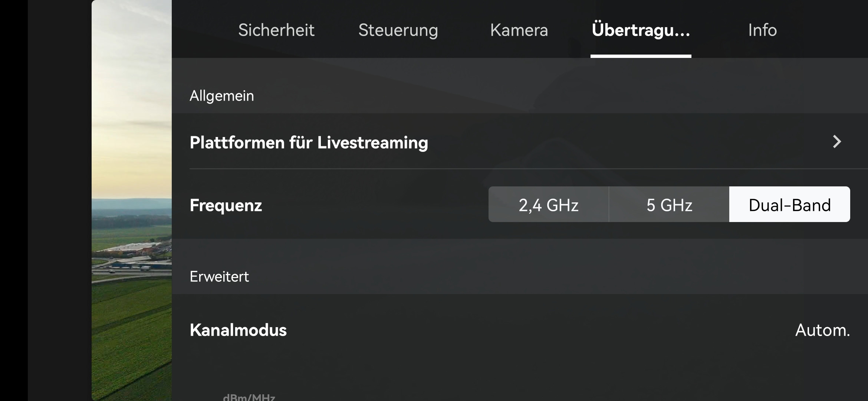Expand the Autom. channel mode value
868x401 pixels.
tap(822, 330)
